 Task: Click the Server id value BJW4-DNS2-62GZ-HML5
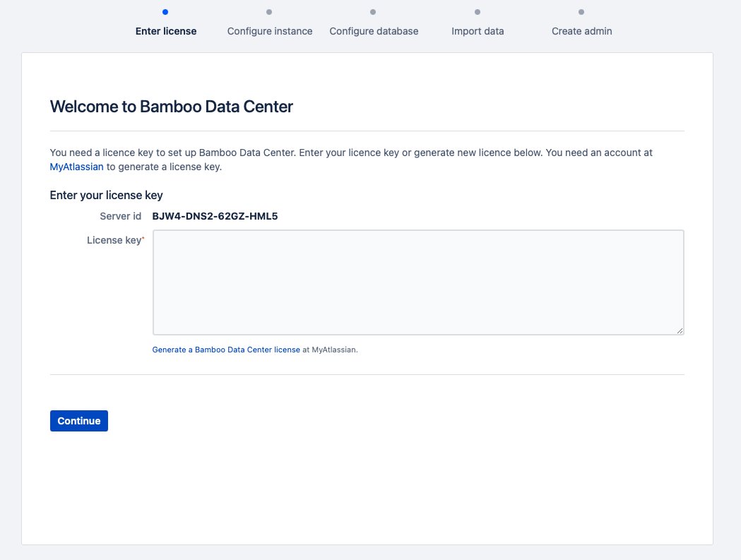point(215,216)
